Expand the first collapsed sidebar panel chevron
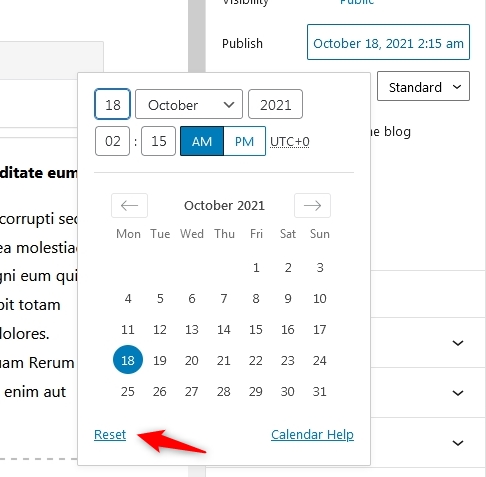 pyautogui.click(x=458, y=343)
